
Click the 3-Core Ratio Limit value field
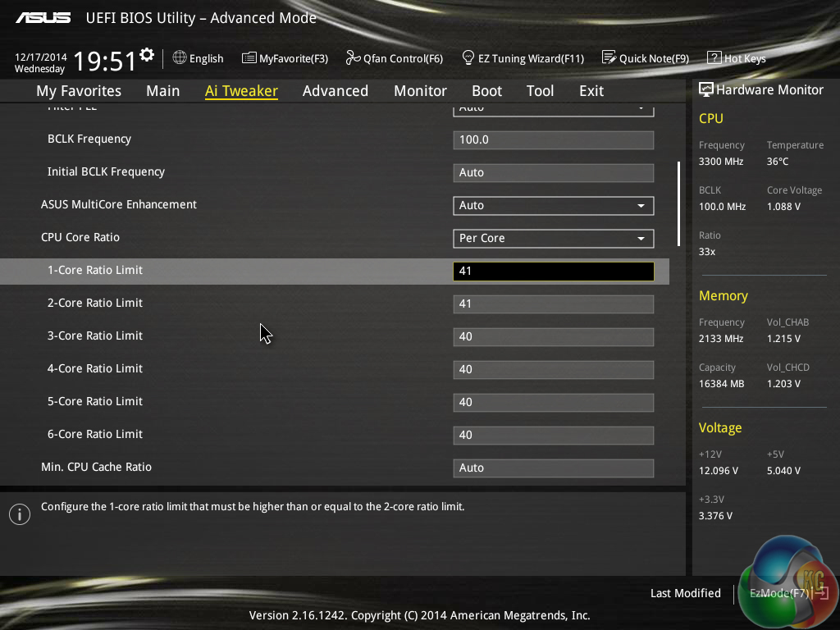[x=554, y=337]
